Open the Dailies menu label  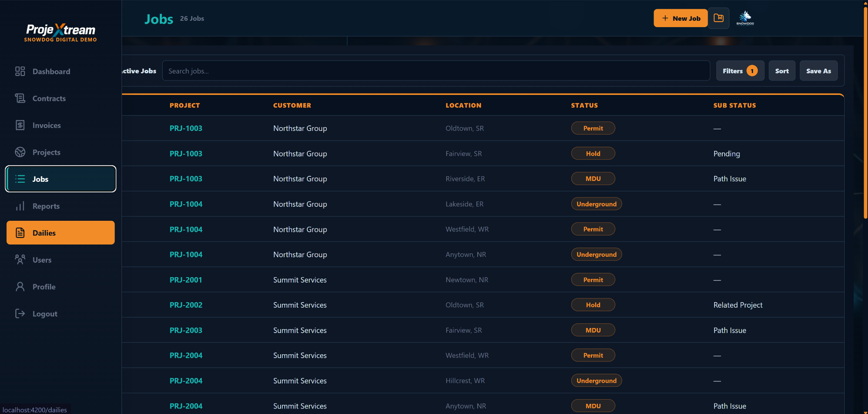(x=44, y=233)
